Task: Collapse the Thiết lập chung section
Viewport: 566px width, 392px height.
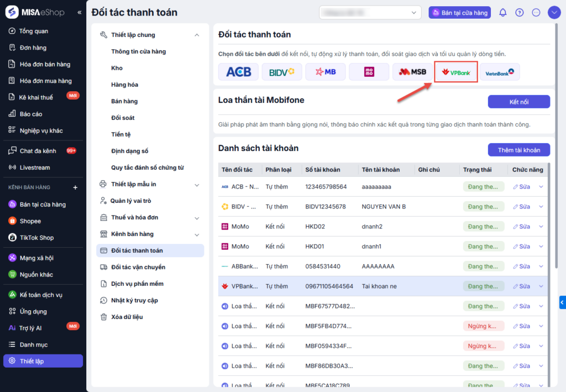Action: (x=197, y=35)
